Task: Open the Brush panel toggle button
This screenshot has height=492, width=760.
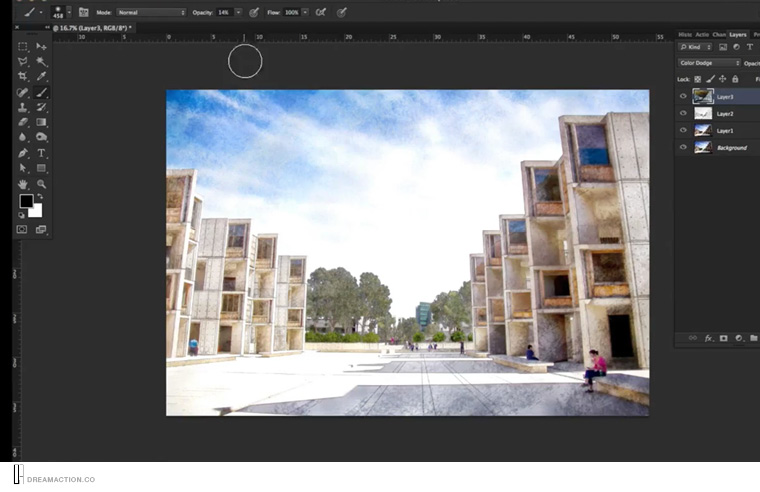Action: 83,12
